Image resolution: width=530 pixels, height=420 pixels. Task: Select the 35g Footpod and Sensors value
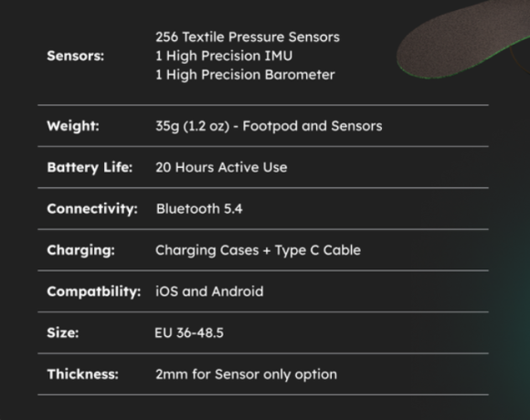point(269,126)
